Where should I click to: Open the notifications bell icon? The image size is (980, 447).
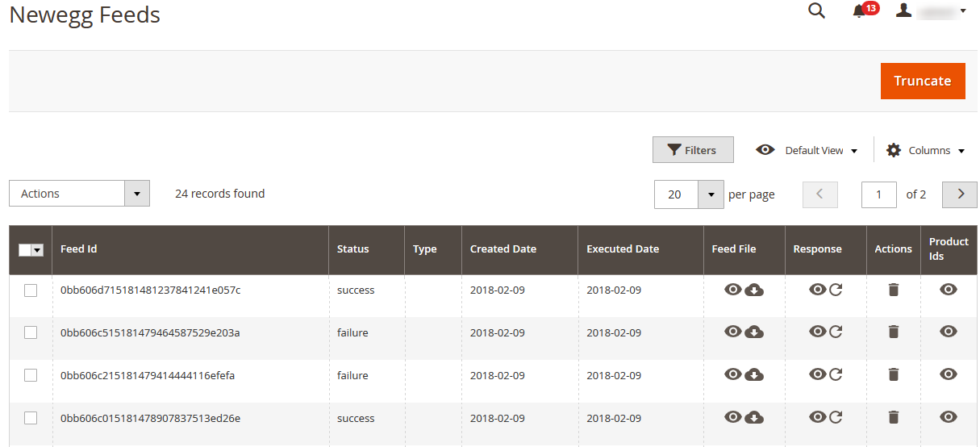click(x=860, y=11)
